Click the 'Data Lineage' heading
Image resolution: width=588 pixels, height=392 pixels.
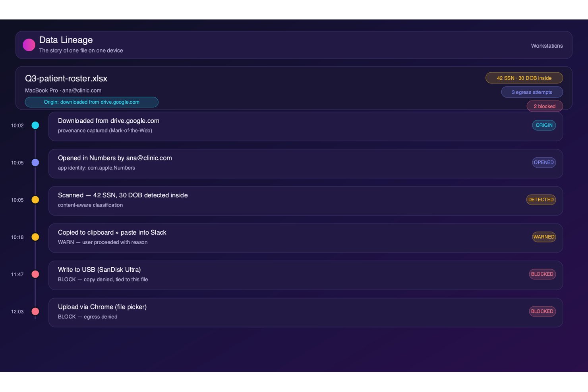click(66, 40)
